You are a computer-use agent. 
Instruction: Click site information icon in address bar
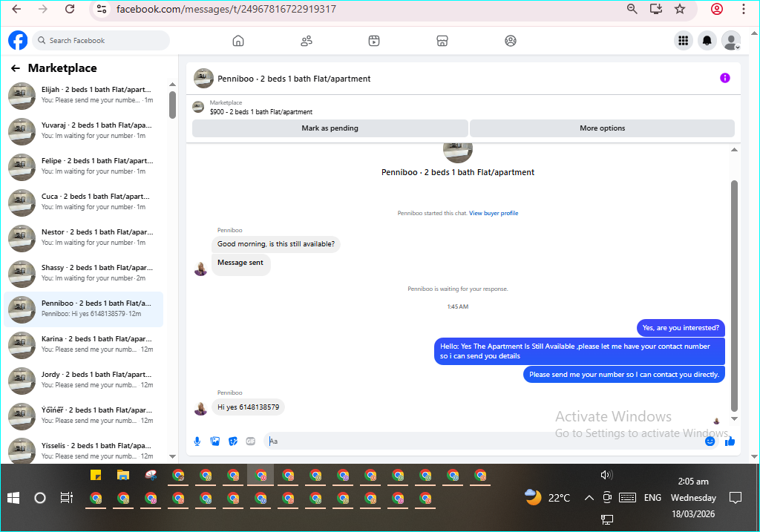click(x=102, y=9)
